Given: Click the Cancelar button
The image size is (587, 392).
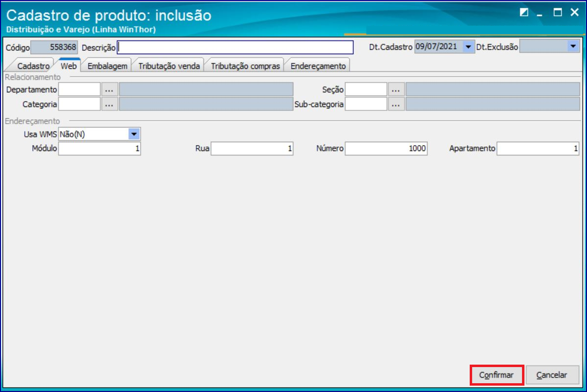Looking at the screenshot, I should (552, 375).
